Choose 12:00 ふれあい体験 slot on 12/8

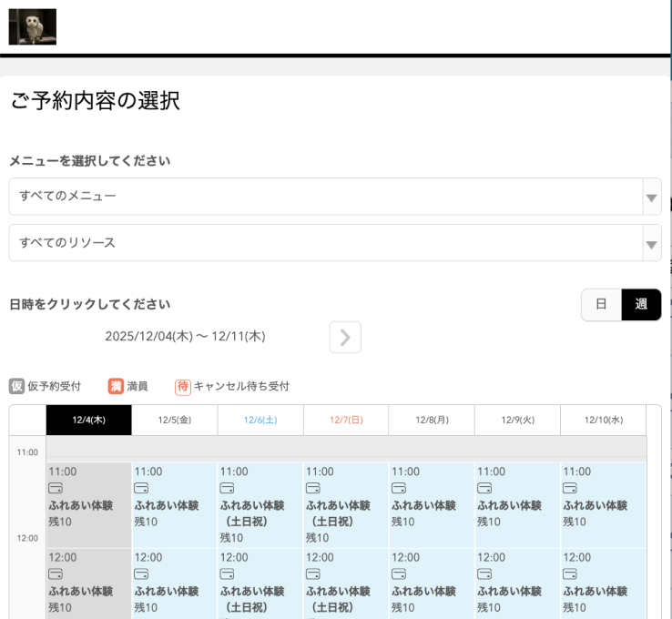tap(432, 583)
